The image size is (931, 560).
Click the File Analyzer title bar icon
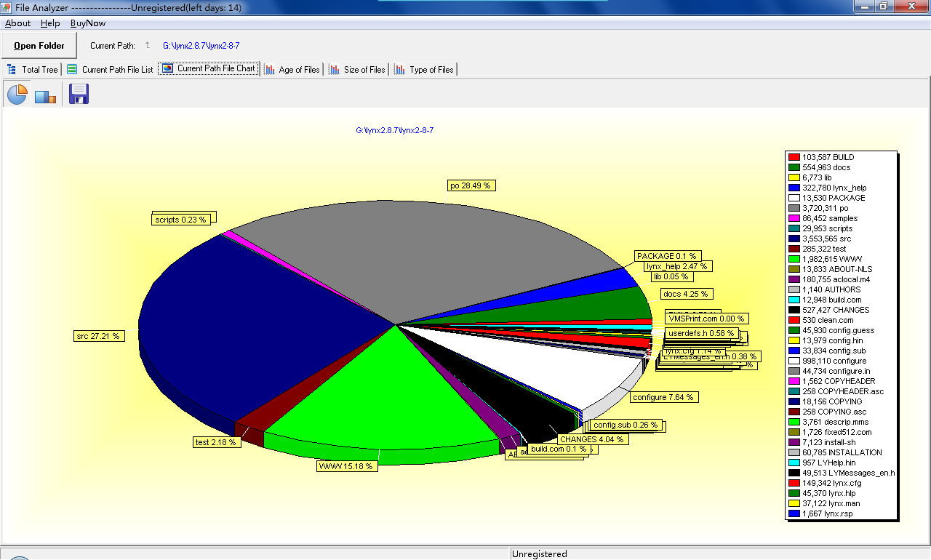7,7
